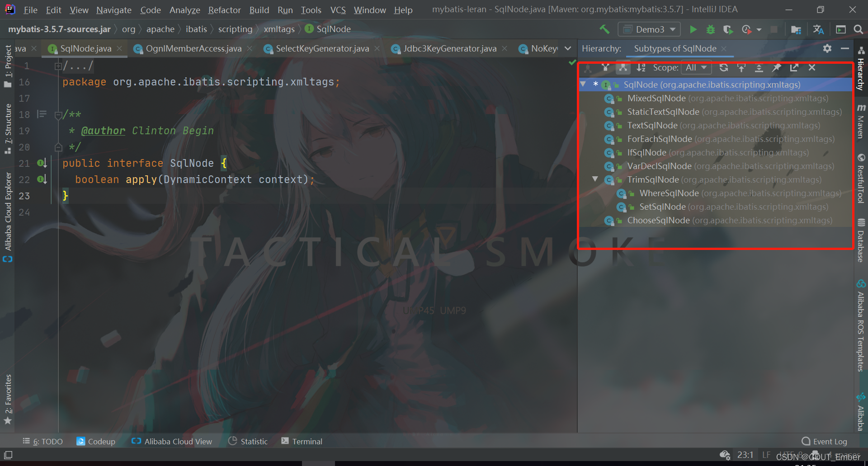Click the Translate icon in main toolbar
This screenshot has width=868, height=466.
(x=818, y=29)
